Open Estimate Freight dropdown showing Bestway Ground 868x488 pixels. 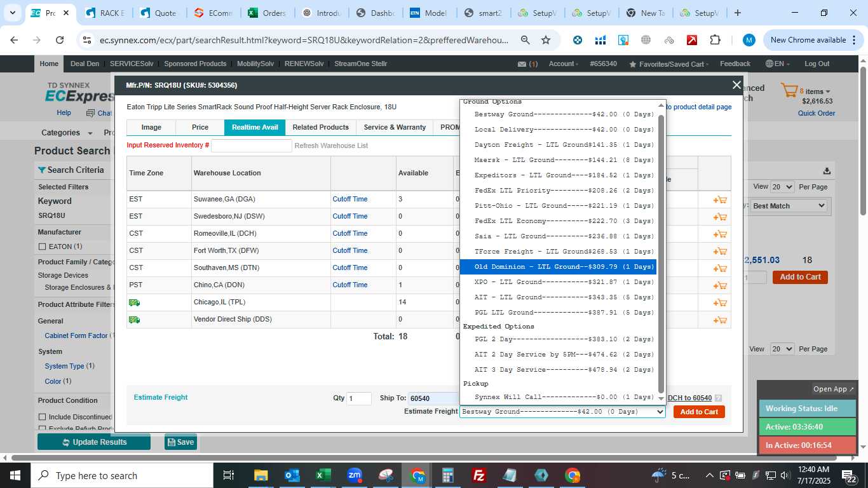click(x=562, y=412)
